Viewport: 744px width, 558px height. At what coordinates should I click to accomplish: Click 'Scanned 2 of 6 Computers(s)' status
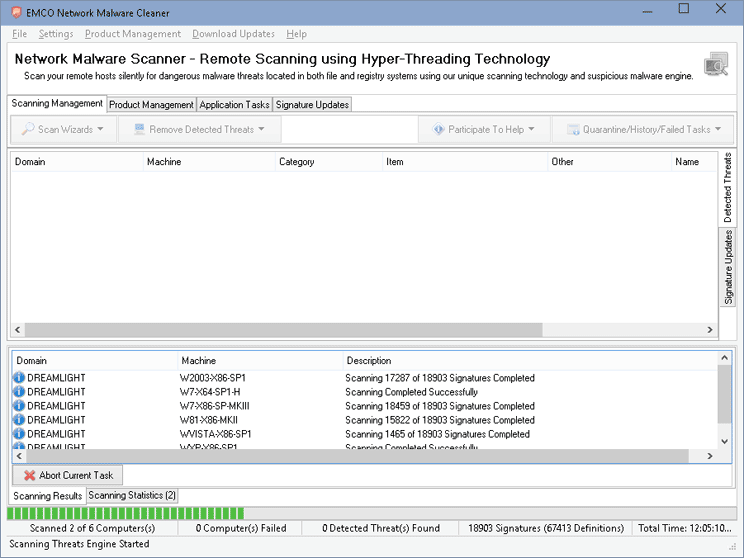93,528
